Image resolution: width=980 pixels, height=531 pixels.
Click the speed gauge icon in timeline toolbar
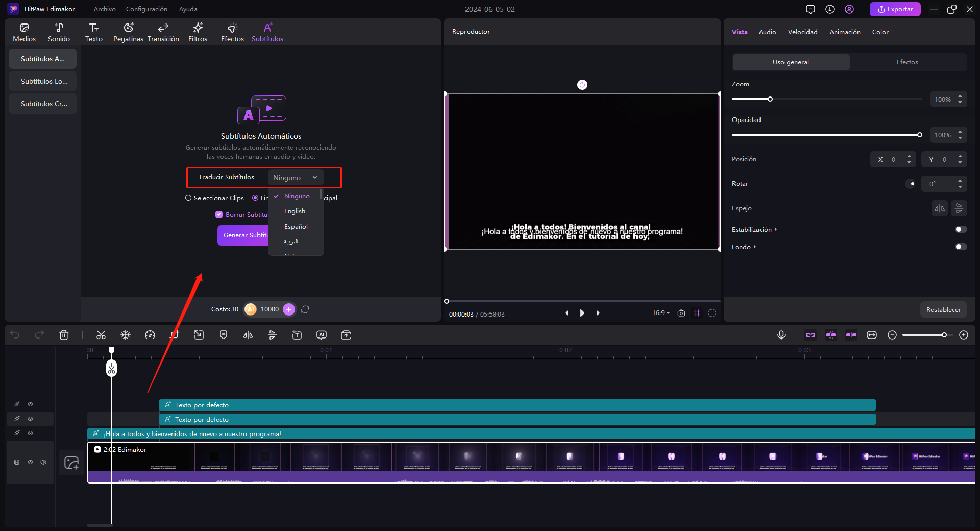tap(150, 335)
